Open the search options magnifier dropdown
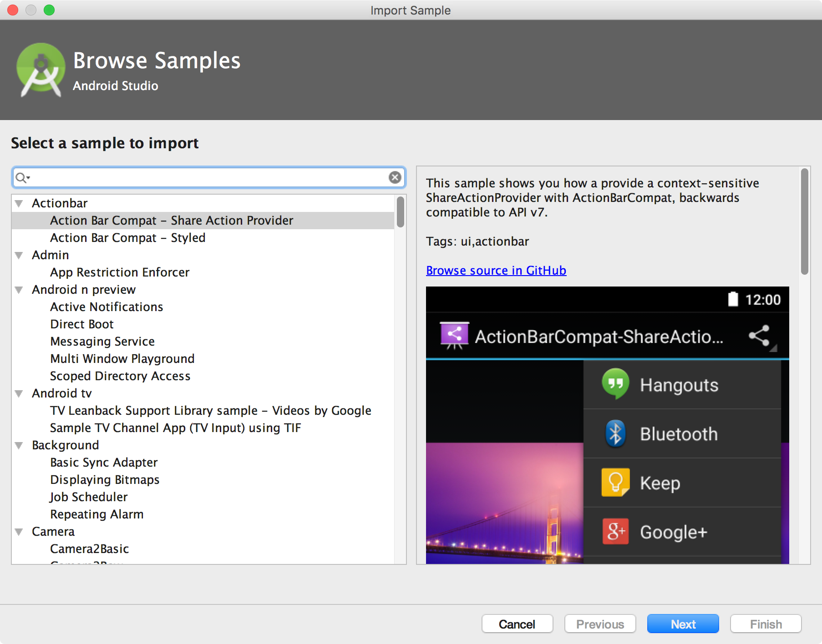The image size is (822, 644). [x=22, y=178]
